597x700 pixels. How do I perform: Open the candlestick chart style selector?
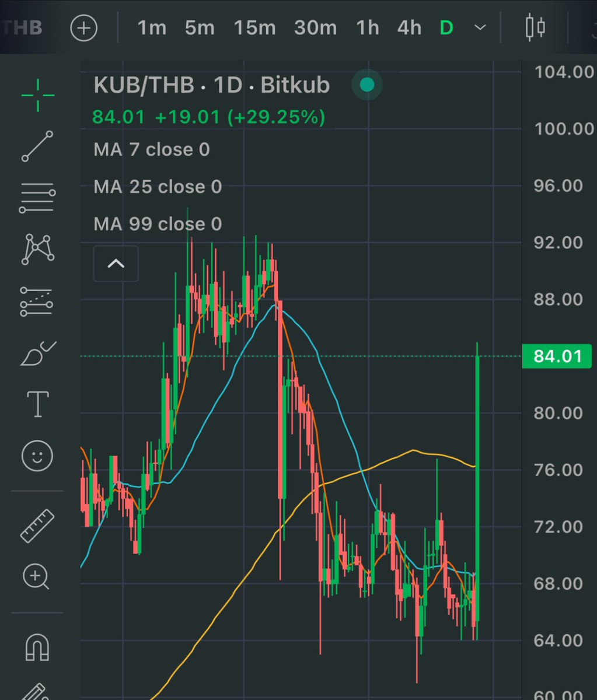pyautogui.click(x=535, y=28)
